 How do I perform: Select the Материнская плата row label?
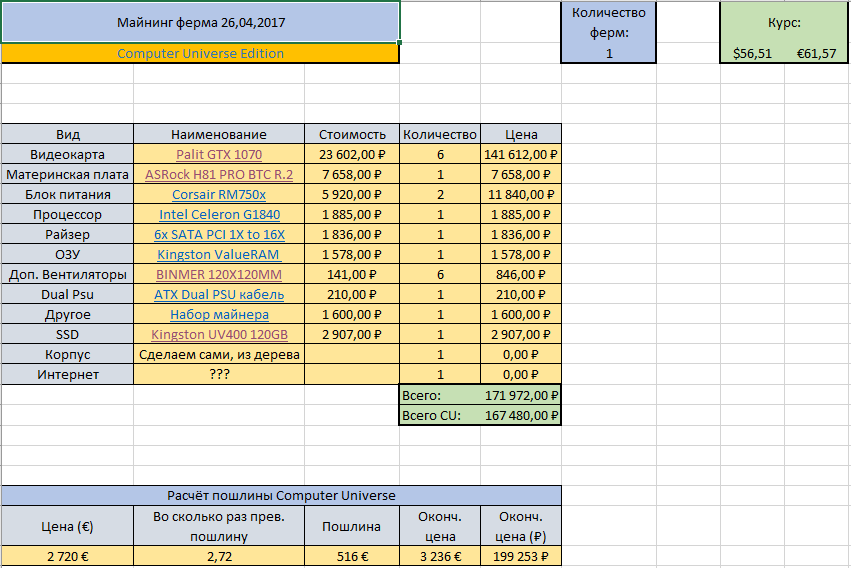coord(67,175)
